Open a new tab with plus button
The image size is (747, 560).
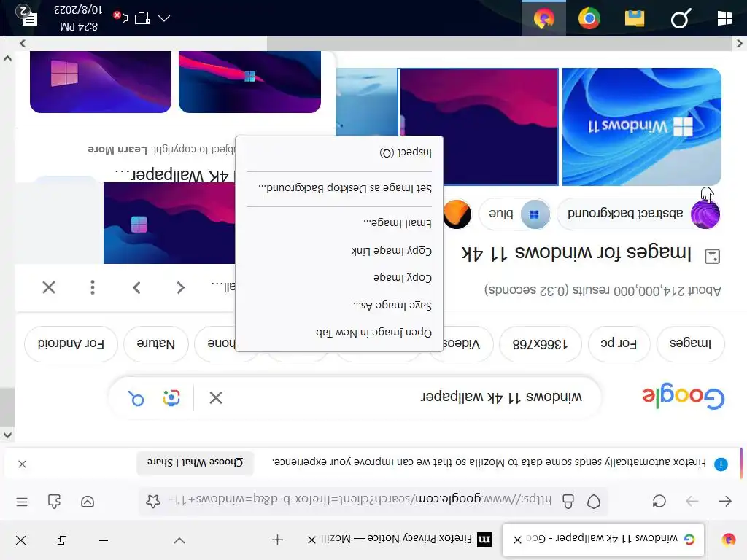point(277,540)
